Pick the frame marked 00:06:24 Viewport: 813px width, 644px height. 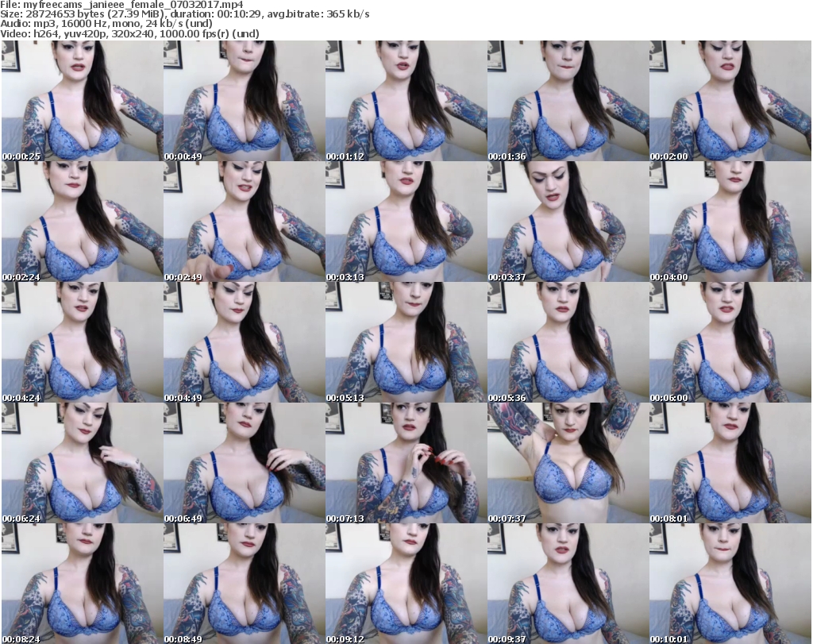[x=82, y=463]
